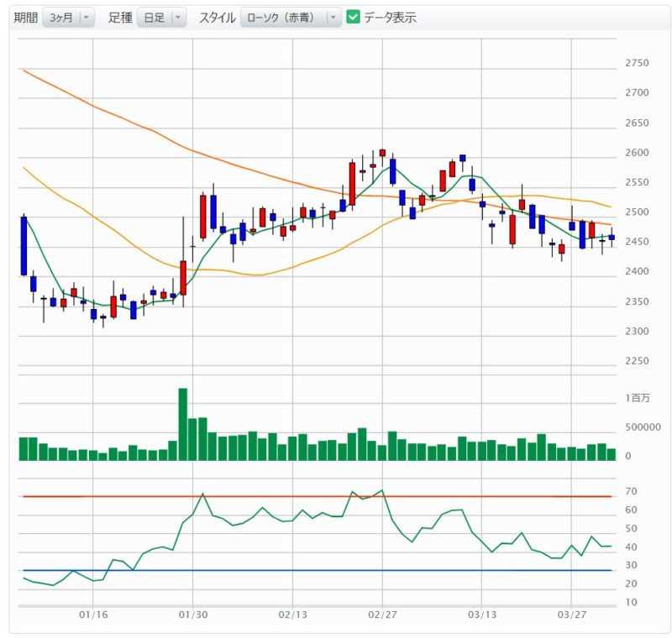Open the 足種 日足 dropdown
672x638 pixels.
(x=161, y=18)
